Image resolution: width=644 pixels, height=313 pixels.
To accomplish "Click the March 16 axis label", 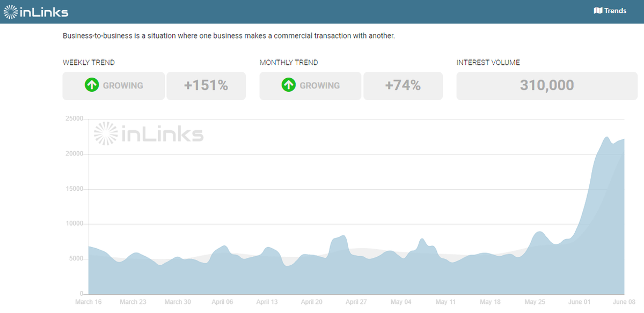I will [x=88, y=302].
